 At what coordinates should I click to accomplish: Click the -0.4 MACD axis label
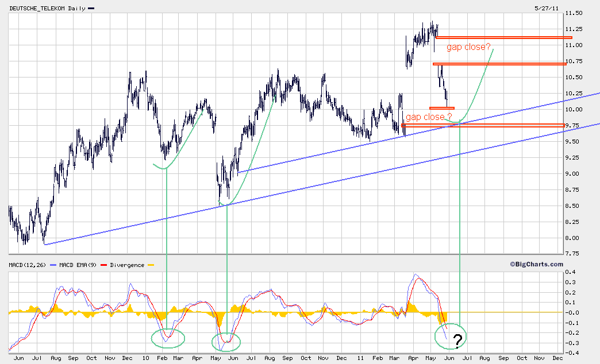pyautogui.click(x=573, y=353)
